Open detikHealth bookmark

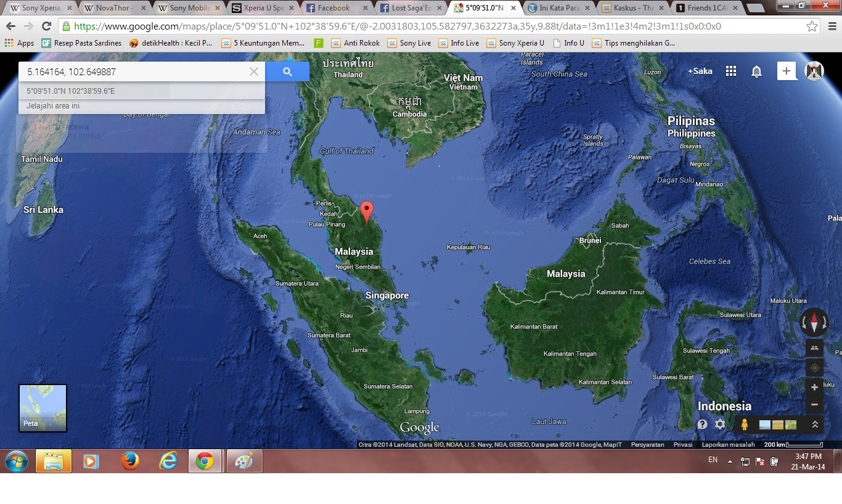[x=171, y=43]
